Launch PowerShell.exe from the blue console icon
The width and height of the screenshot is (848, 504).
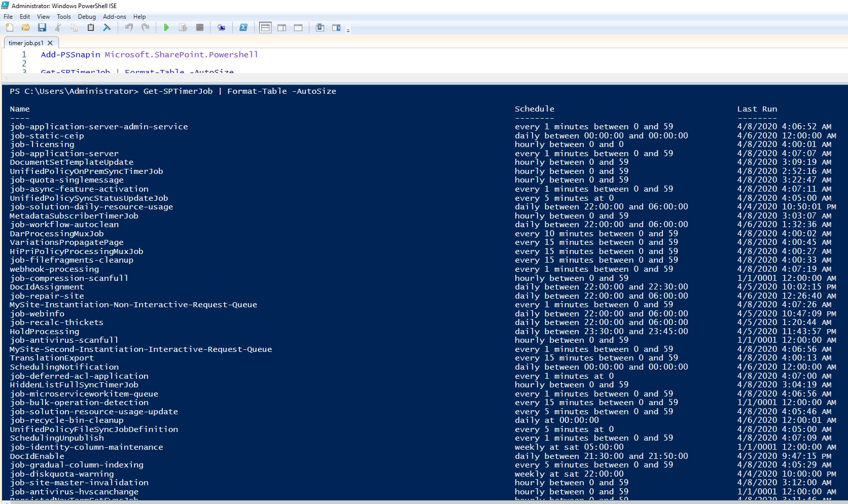pos(243,28)
